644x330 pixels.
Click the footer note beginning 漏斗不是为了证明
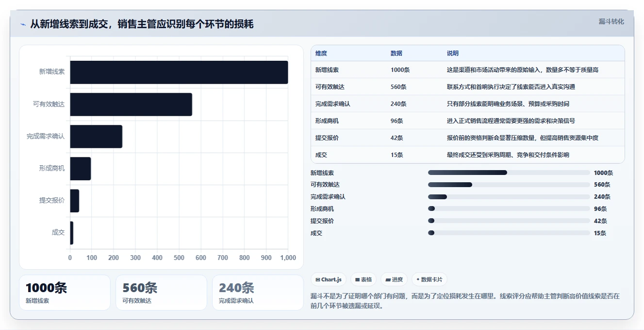pyautogui.click(x=465, y=301)
